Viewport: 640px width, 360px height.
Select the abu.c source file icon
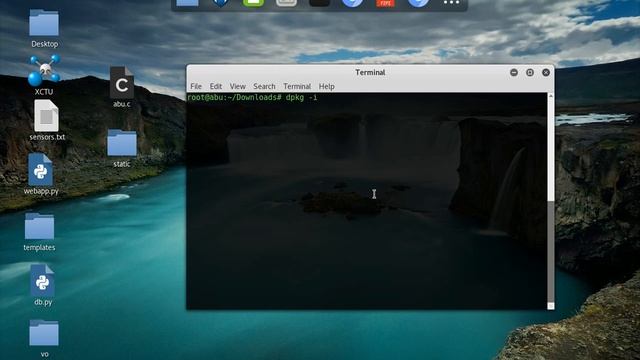[x=122, y=83]
